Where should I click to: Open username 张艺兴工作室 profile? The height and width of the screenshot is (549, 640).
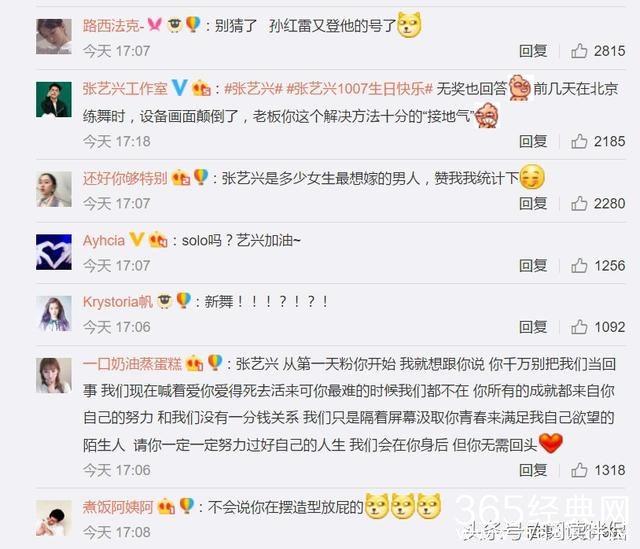(x=125, y=89)
